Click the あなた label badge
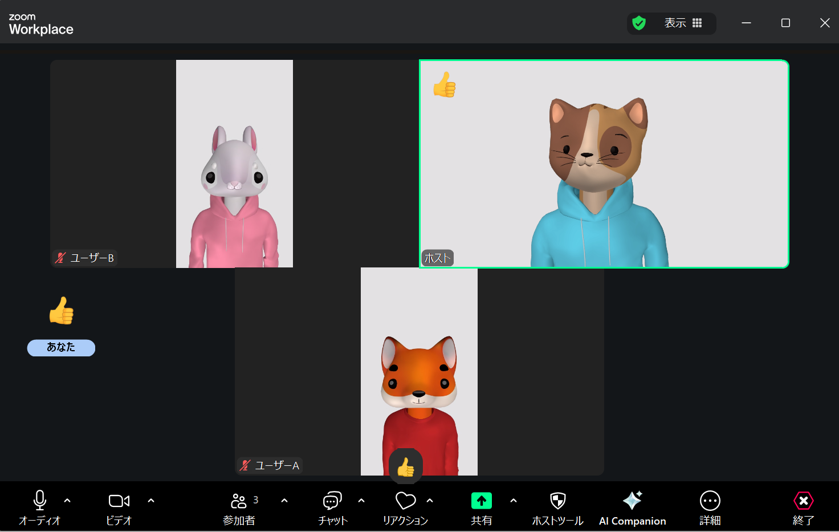 pyautogui.click(x=61, y=348)
